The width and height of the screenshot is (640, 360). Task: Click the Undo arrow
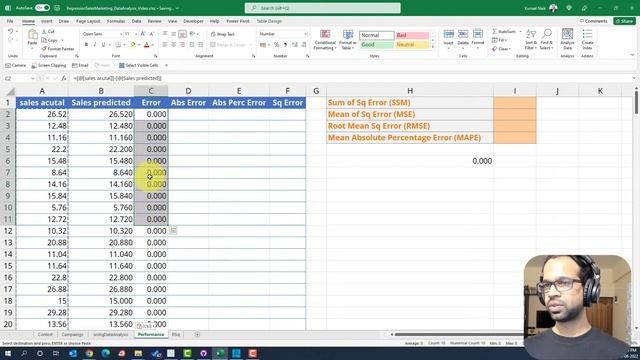10,31
